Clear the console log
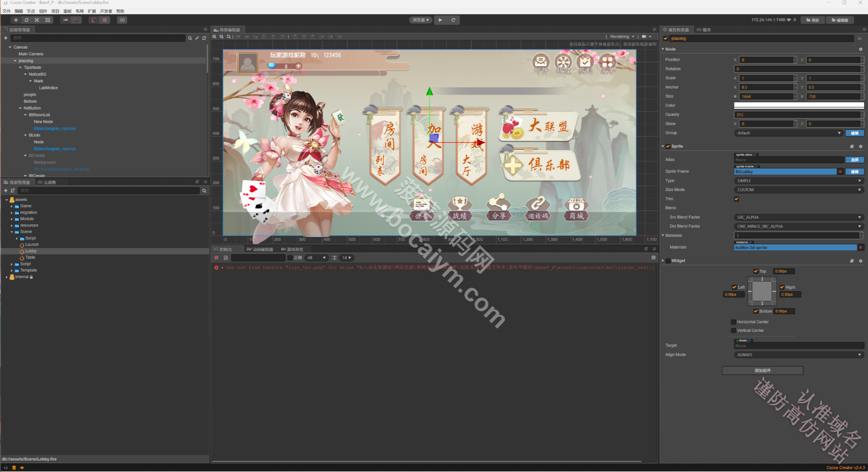The width and height of the screenshot is (868, 472). tap(216, 258)
